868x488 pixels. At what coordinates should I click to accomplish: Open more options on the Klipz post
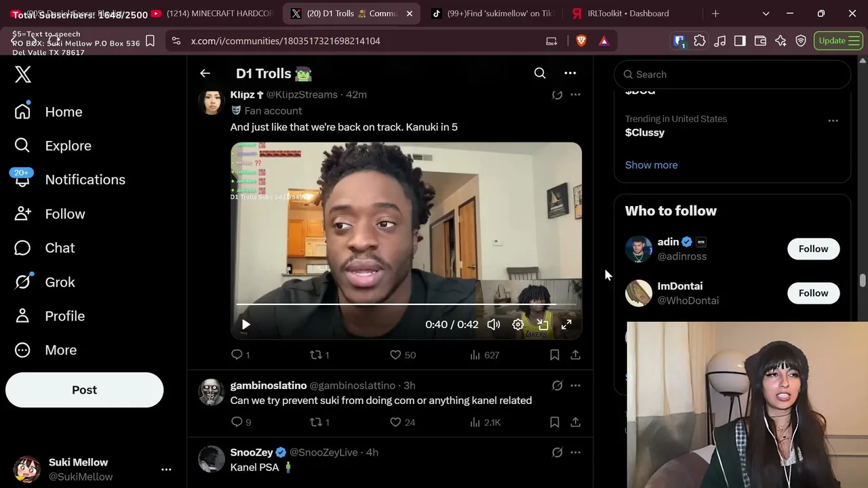tap(575, 95)
